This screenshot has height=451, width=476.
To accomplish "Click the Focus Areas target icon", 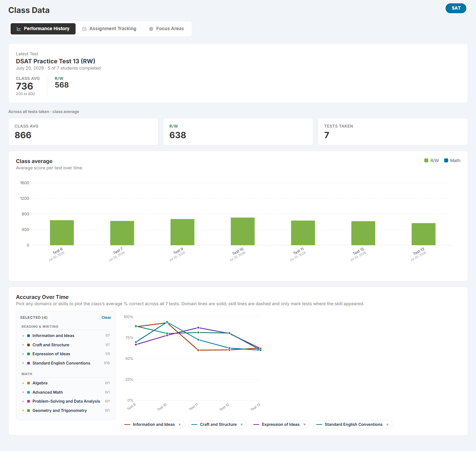I will (151, 29).
